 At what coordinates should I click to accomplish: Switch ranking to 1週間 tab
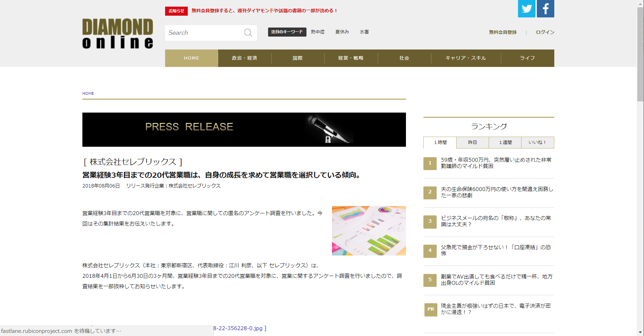(x=505, y=143)
